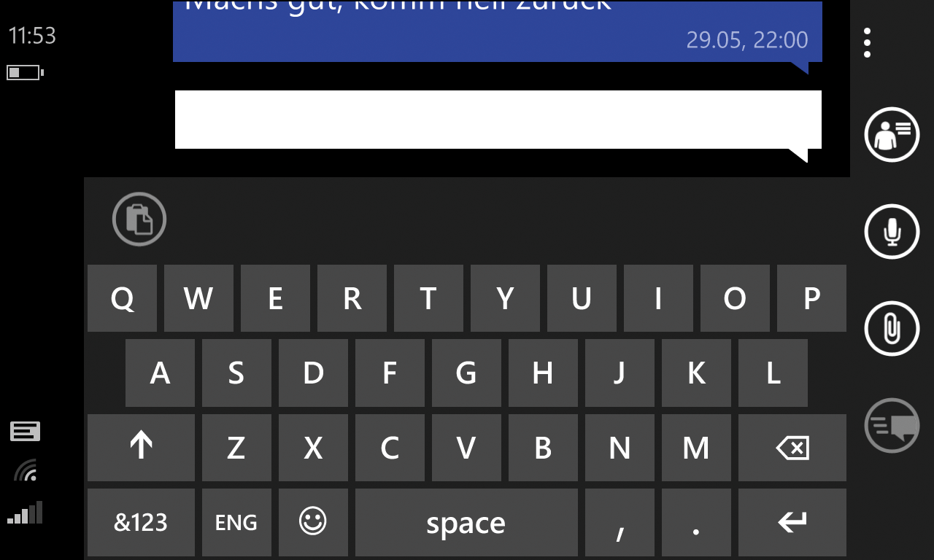
Task: Start voice dictation with microphone icon
Action: tap(892, 231)
